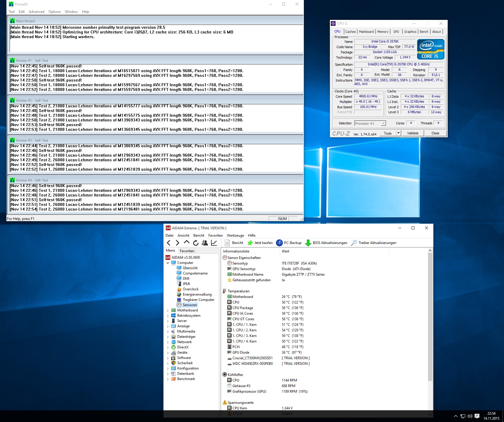Image resolution: width=504 pixels, height=422 pixels.
Task: Open AIDA64 users icon in toolbar
Action: tap(205, 243)
